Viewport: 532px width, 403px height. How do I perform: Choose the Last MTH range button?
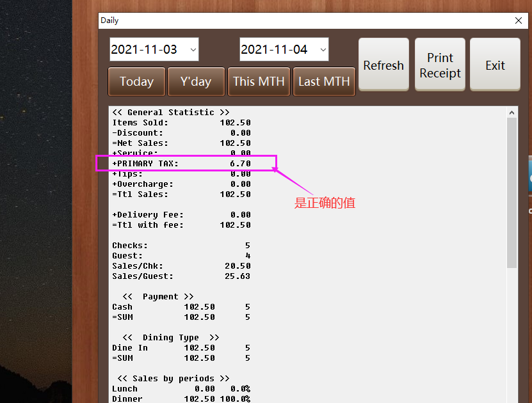324,82
